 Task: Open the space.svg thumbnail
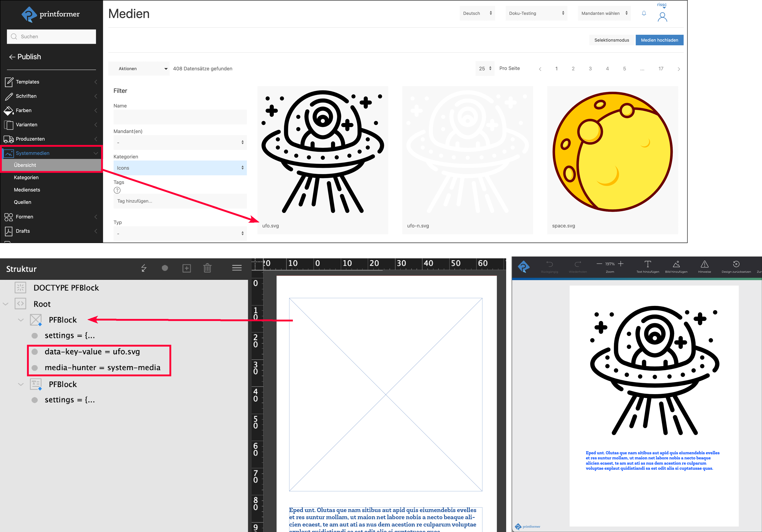click(612, 153)
